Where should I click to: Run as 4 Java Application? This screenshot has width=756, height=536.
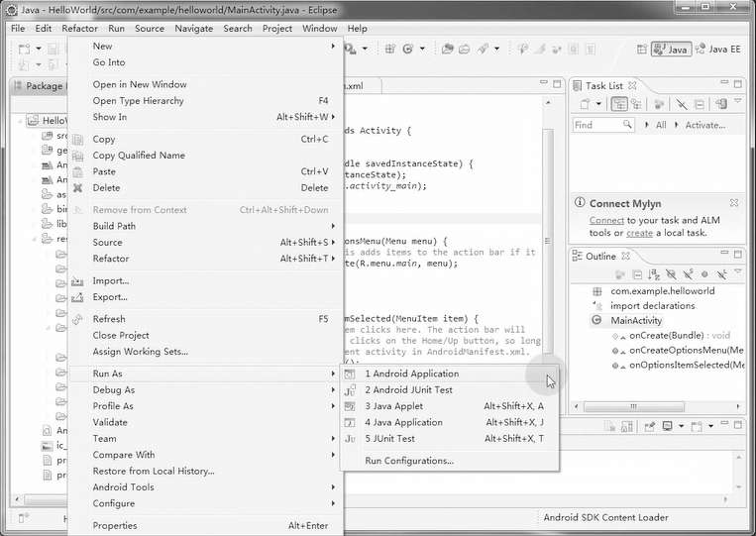pos(449,422)
